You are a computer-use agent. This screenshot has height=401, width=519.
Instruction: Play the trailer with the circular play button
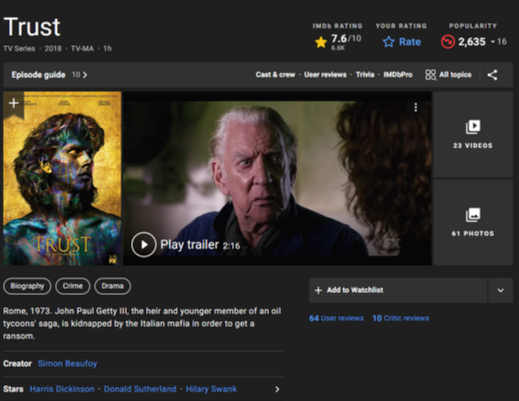point(144,245)
